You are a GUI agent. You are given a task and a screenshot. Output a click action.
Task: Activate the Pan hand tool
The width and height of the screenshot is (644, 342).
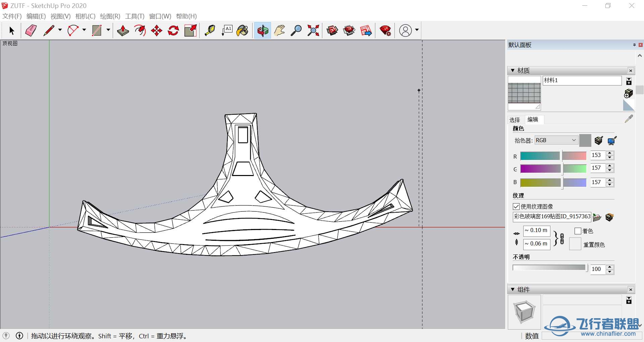pyautogui.click(x=279, y=31)
